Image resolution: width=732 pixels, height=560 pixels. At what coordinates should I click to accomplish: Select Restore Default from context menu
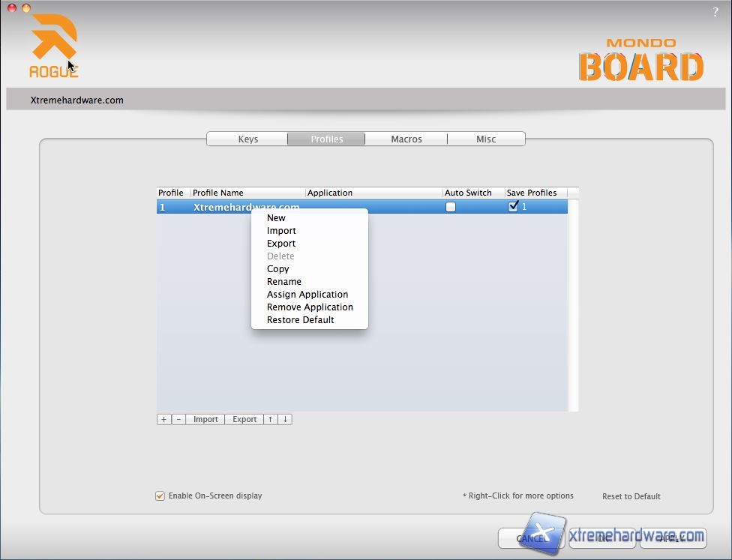(x=301, y=320)
